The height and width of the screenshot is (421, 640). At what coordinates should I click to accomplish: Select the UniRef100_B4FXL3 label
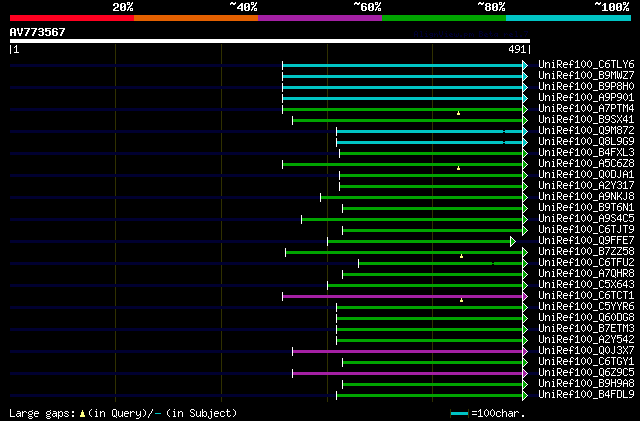(x=586, y=153)
